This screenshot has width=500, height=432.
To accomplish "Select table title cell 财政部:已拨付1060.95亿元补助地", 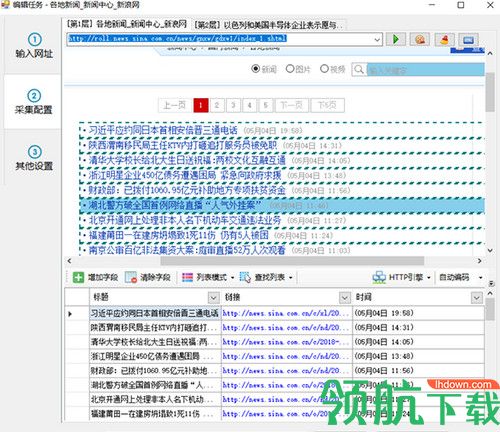I will 155,371.
